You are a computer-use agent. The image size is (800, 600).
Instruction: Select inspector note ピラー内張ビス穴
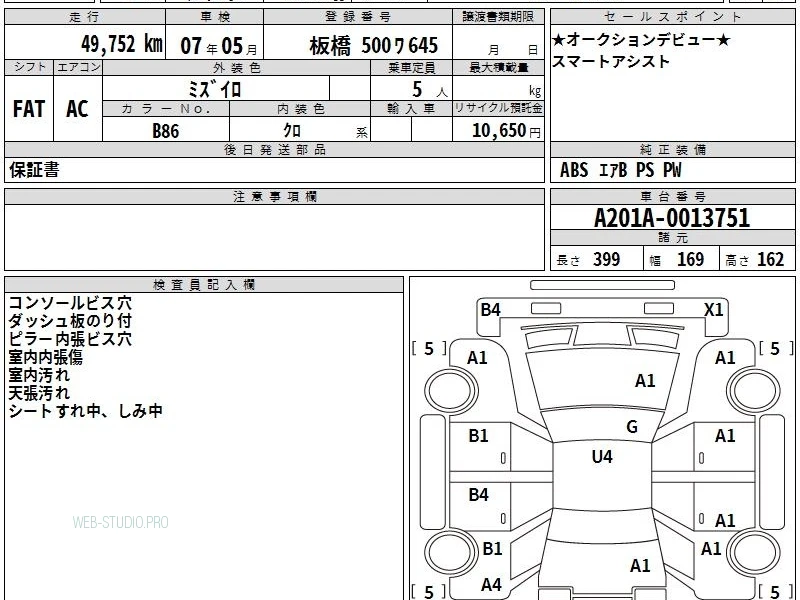tap(70, 339)
